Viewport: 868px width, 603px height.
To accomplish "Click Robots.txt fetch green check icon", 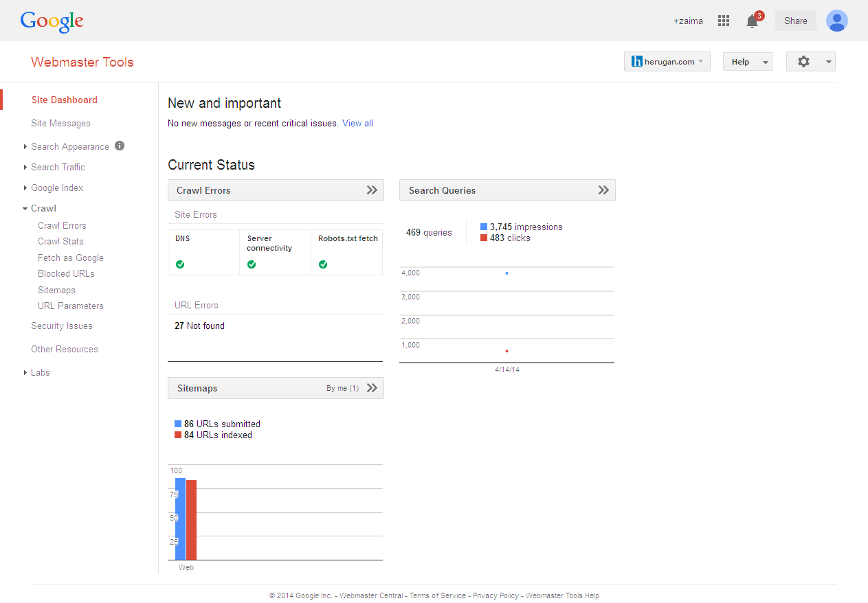I will pyautogui.click(x=323, y=264).
